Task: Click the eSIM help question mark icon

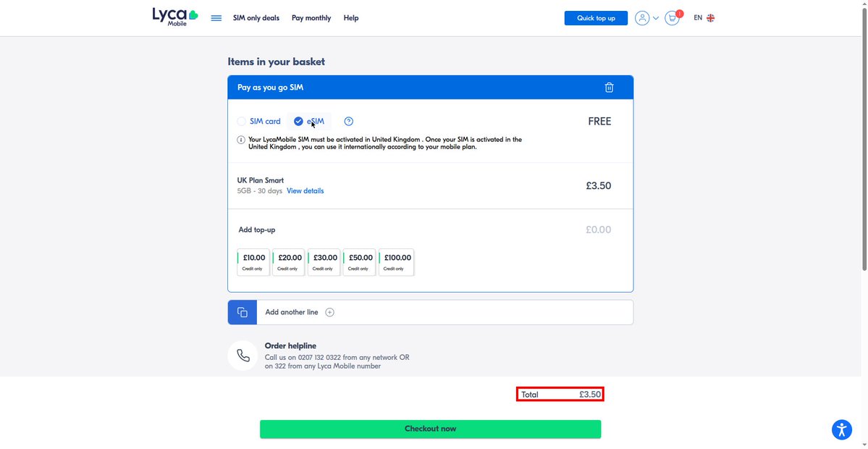Action: tap(349, 121)
